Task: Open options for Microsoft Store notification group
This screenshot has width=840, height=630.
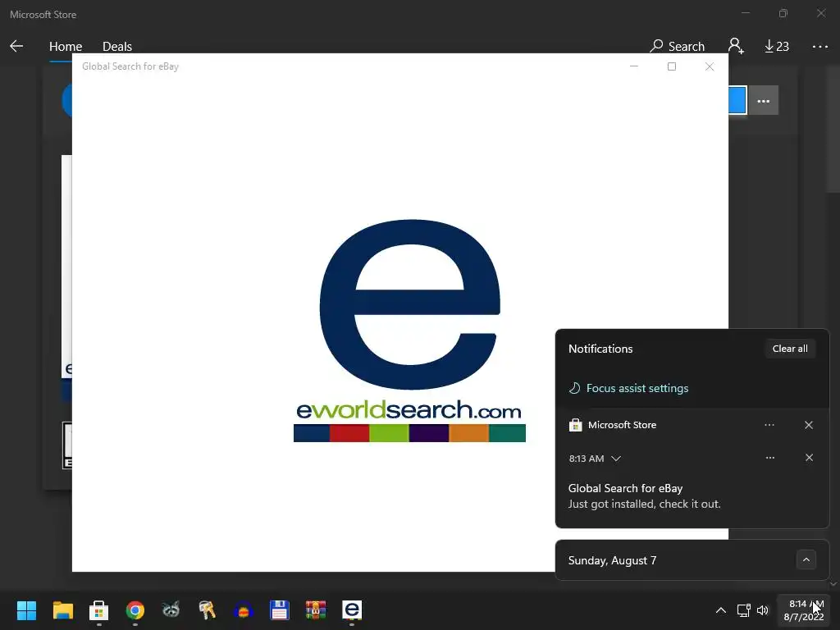Action: tap(769, 425)
